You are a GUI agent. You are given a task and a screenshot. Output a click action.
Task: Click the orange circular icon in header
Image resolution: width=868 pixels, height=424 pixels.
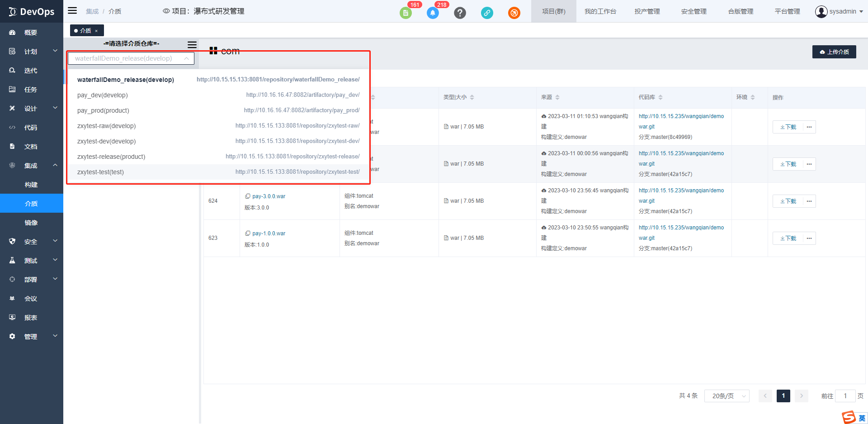point(514,13)
